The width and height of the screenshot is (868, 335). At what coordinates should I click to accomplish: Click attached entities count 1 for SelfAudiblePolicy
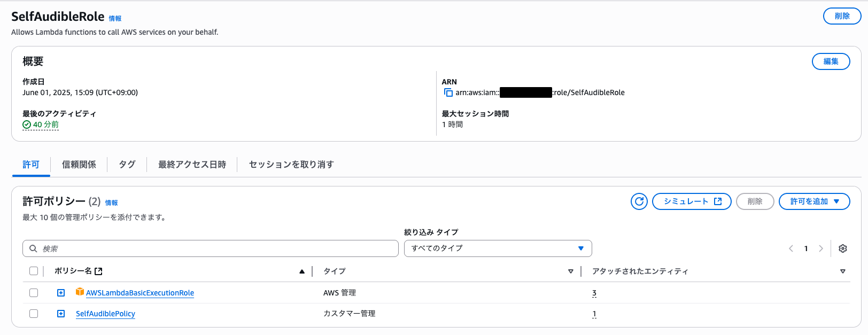(594, 314)
